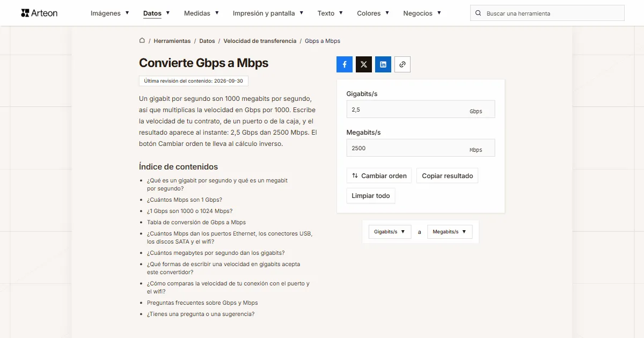Jump to ¿Cuántos Mbps son 1 Gbps?
Viewport: 644px width, 338px height.
coord(185,200)
